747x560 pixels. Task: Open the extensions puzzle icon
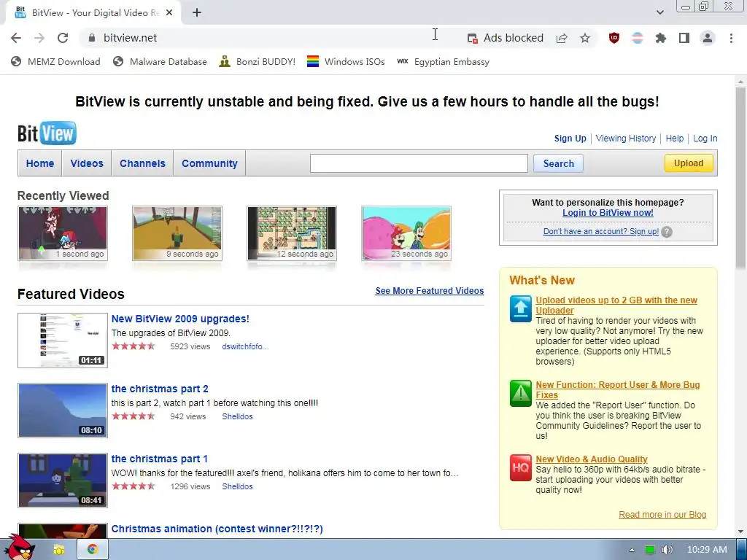point(661,38)
